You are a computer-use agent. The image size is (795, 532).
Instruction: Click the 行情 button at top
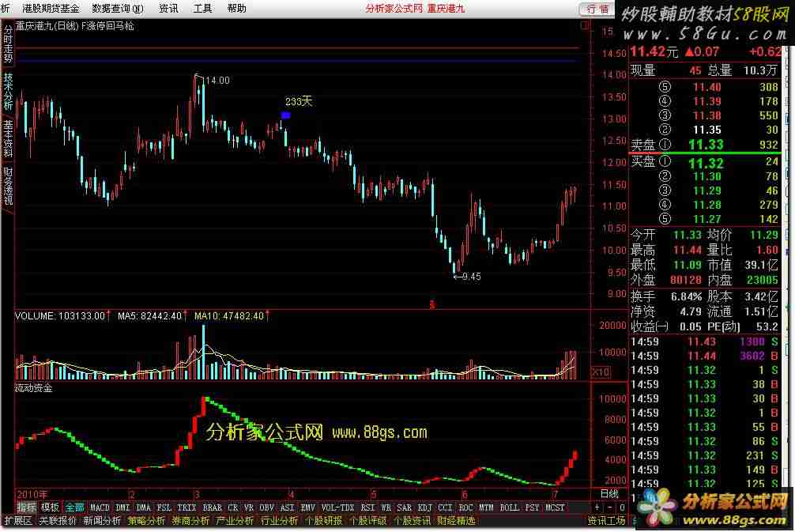(597, 9)
